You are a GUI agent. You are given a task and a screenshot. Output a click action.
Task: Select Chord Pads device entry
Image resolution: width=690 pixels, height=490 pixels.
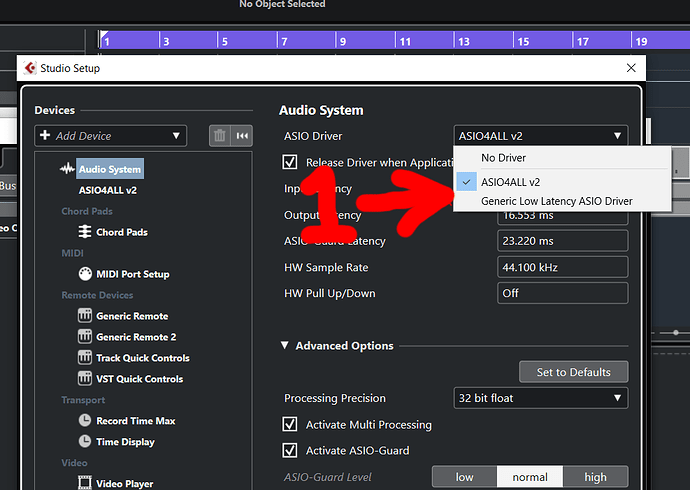[122, 232]
